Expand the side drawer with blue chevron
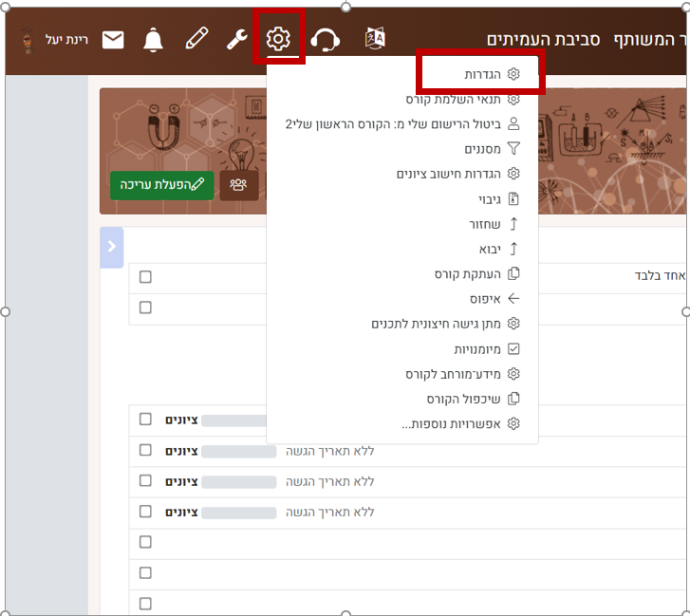690x616 pixels. (111, 247)
